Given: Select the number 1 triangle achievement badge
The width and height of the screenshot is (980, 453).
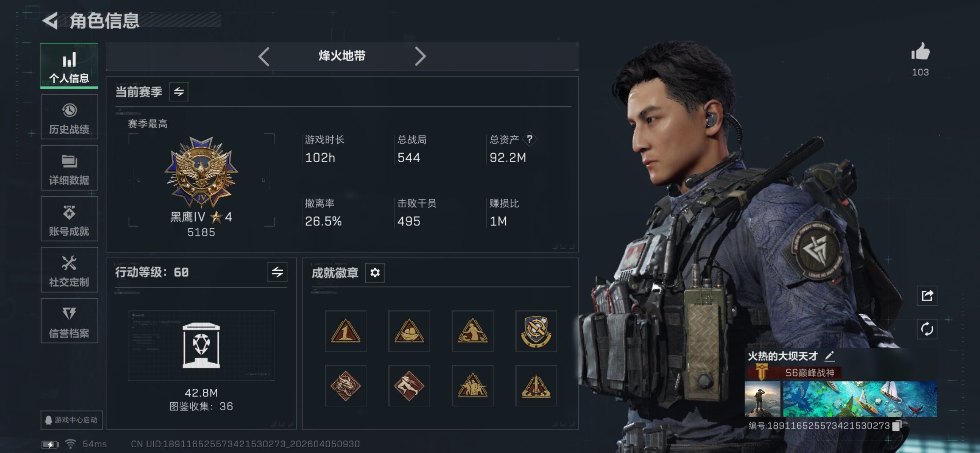Looking at the screenshot, I should point(345,331).
